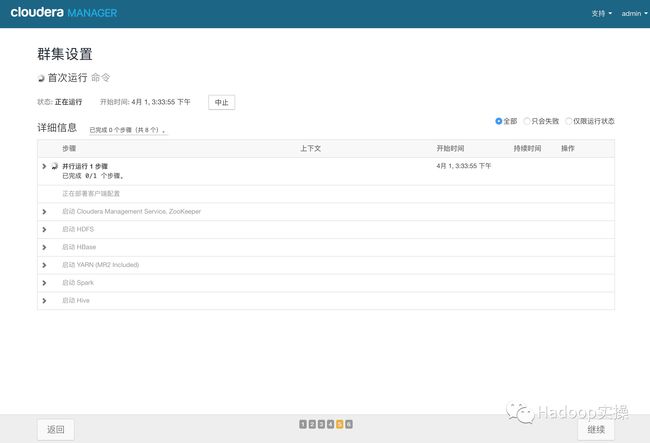Click the highlighted step 5 badge

pyautogui.click(x=339, y=424)
